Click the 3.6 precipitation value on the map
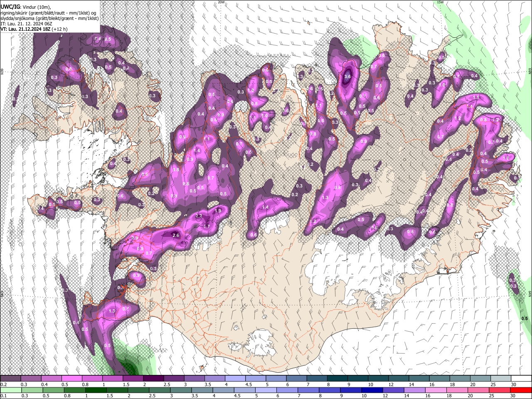Screen dimensions: 532x399 [x=348, y=76]
